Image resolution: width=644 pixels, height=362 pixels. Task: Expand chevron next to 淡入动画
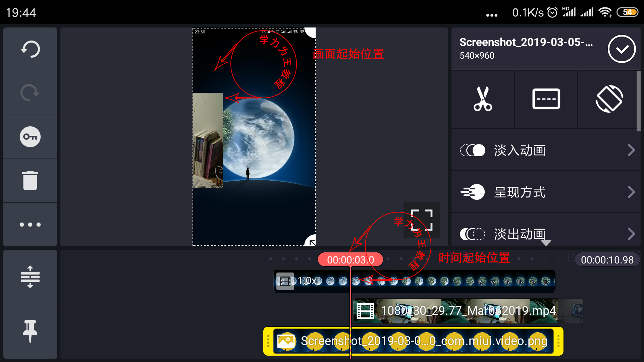coord(631,150)
